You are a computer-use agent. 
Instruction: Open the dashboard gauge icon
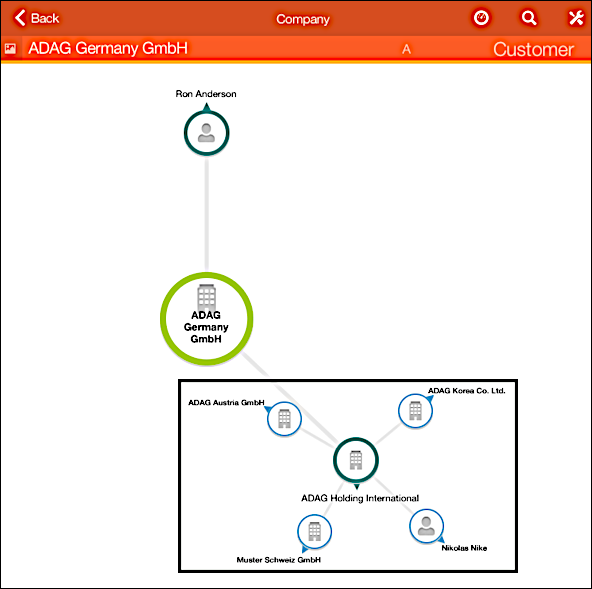click(481, 18)
